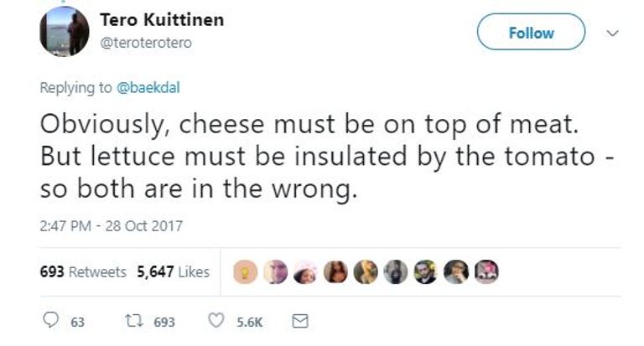Viewport: 644px width, 346px height.
Task: View the 5,647 Likes list
Action: coord(173,272)
